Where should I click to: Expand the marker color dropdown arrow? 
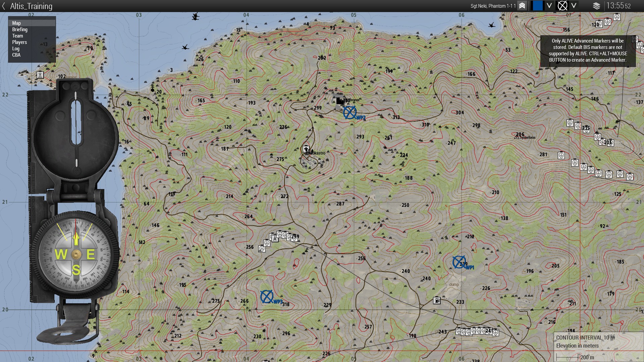(549, 6)
